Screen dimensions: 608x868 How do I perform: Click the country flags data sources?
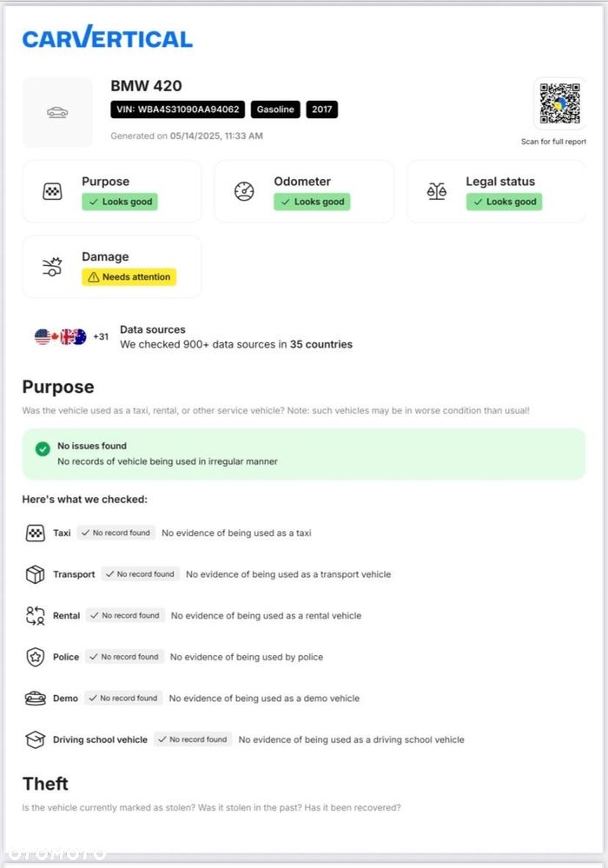point(61,337)
